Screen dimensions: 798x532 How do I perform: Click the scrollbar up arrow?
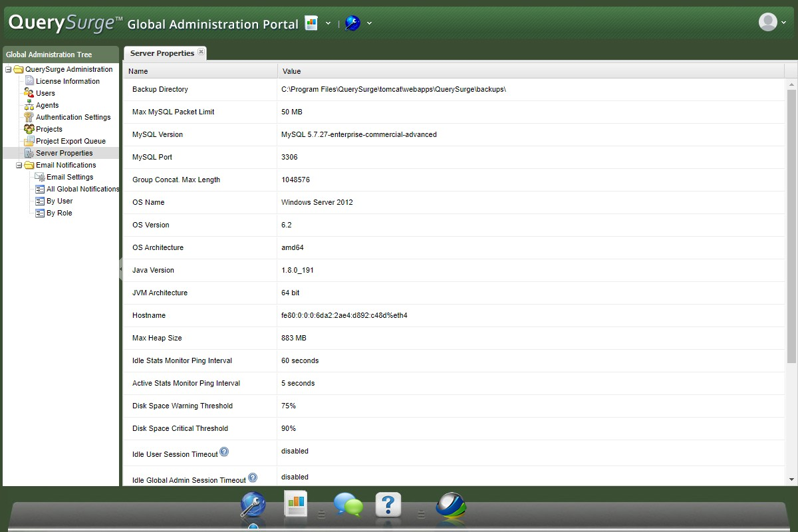791,84
